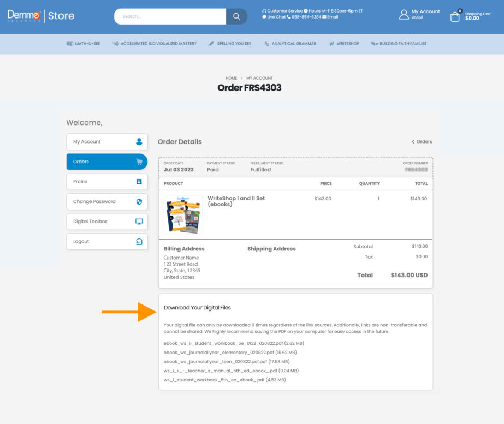Screen dimensions: 504x424
Task: Click the search magnifying glass button
Action: 236,16
